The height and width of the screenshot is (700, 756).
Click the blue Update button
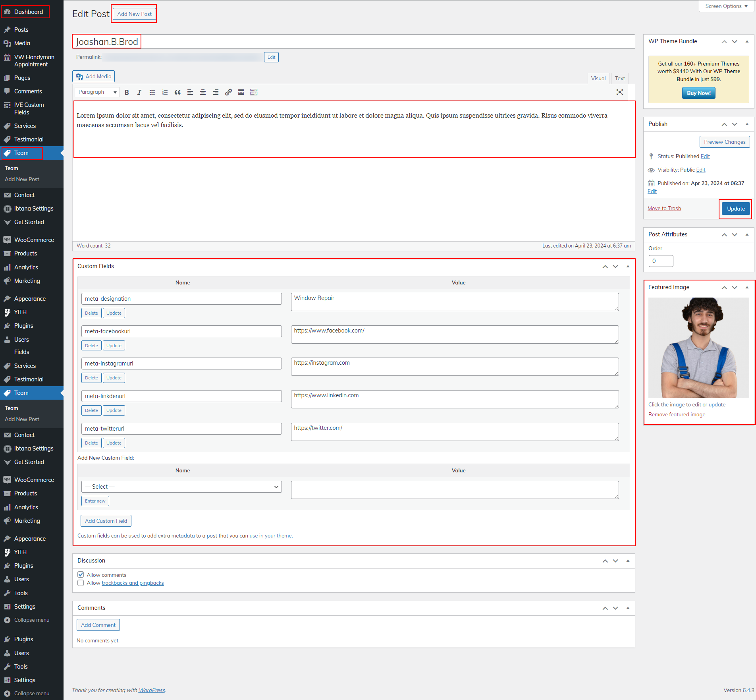tap(735, 209)
